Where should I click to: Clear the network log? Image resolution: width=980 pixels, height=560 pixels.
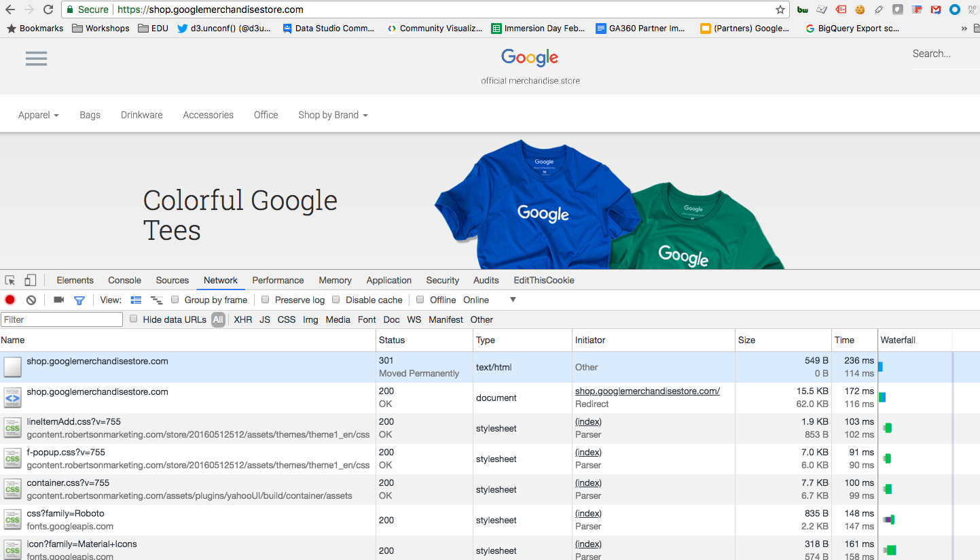point(31,300)
